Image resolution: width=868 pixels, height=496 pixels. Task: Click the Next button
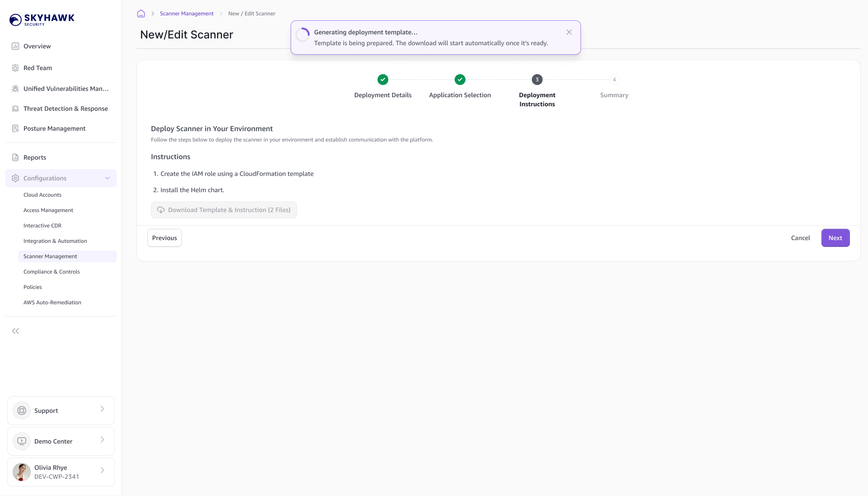pyautogui.click(x=835, y=238)
